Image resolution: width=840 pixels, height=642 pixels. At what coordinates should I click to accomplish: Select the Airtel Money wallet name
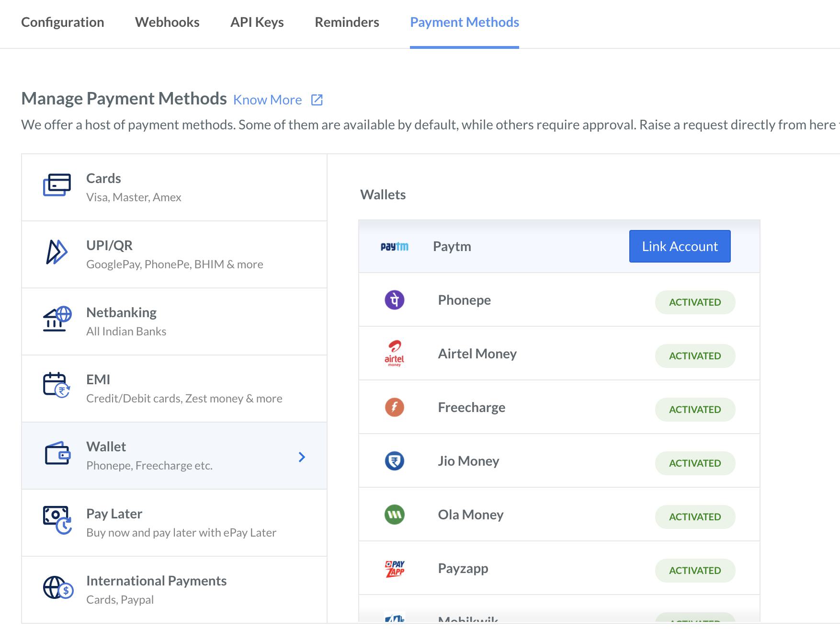coord(477,354)
